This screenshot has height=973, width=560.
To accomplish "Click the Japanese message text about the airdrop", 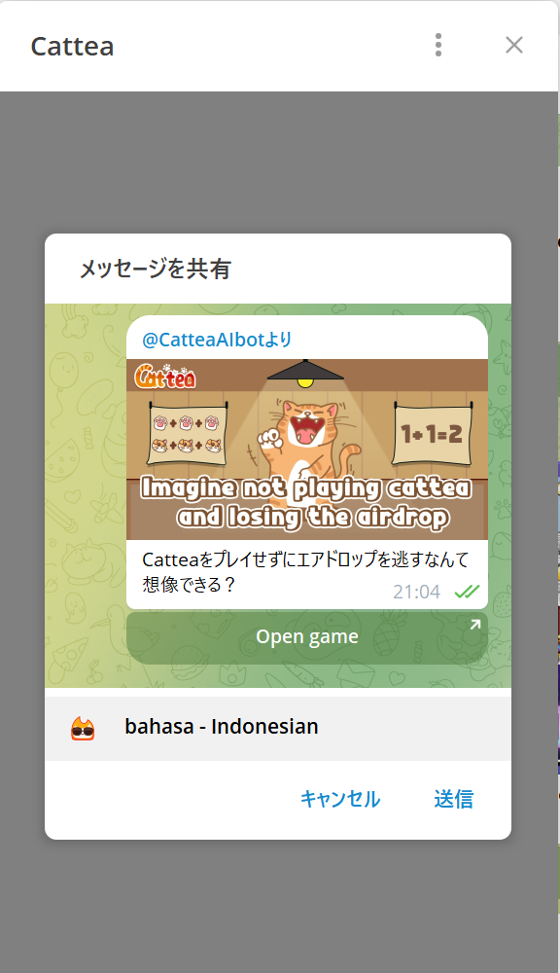I will [305, 571].
